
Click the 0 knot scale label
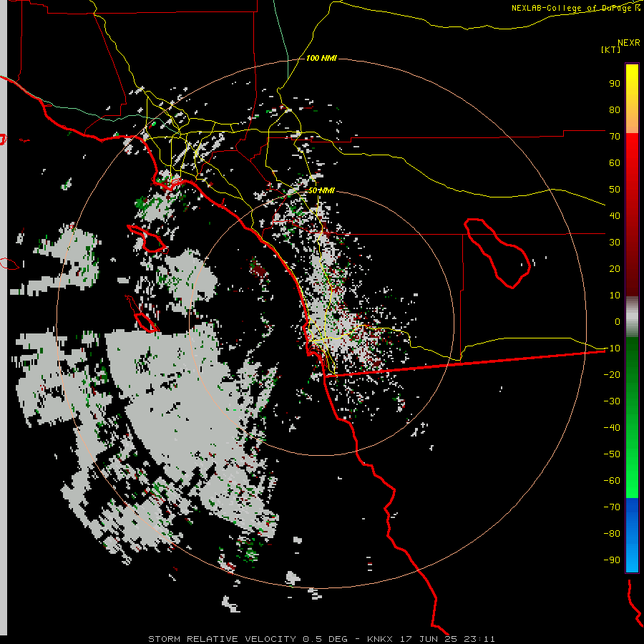pyautogui.click(x=618, y=321)
